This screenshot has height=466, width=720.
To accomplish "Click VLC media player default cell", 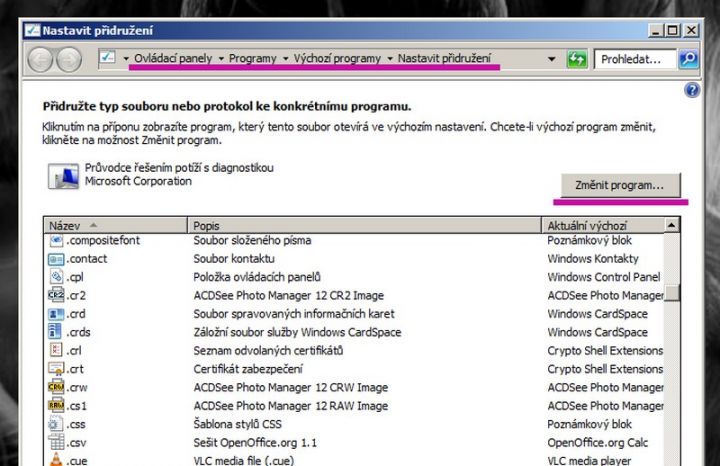I will tap(589, 460).
